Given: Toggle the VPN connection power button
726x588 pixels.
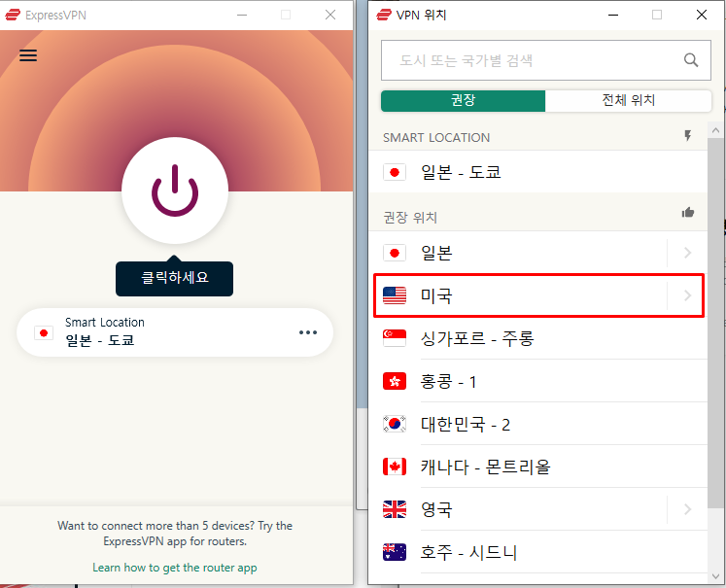Looking at the screenshot, I should tap(175, 190).
